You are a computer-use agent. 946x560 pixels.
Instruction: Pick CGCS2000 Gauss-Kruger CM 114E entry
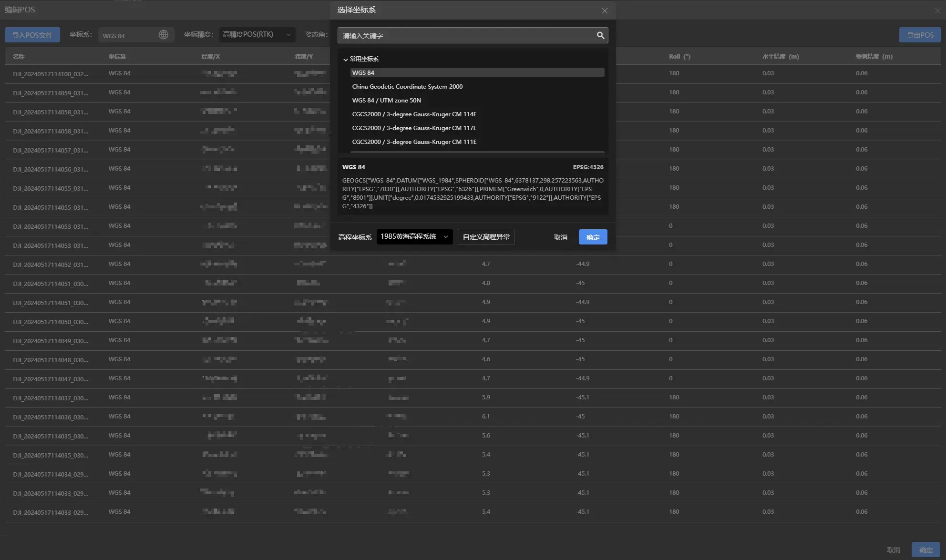click(x=414, y=114)
